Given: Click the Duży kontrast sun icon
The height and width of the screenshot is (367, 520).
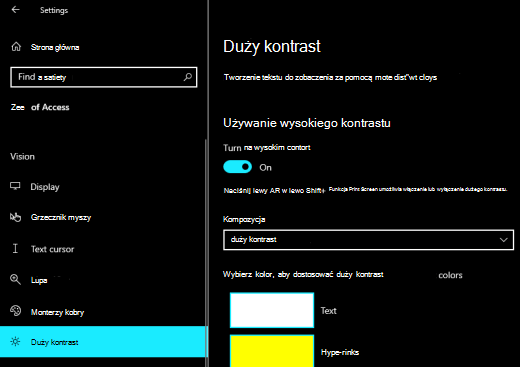Looking at the screenshot, I should tap(15, 342).
